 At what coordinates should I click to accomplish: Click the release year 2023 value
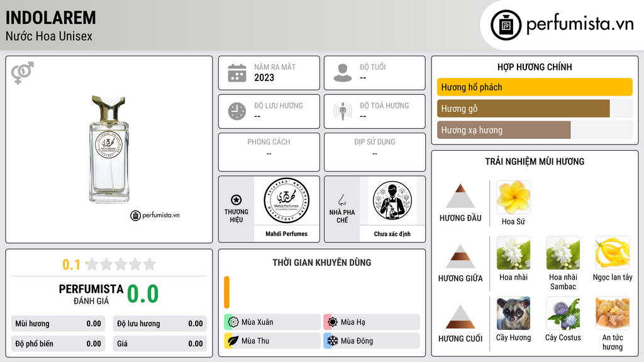coord(264,77)
